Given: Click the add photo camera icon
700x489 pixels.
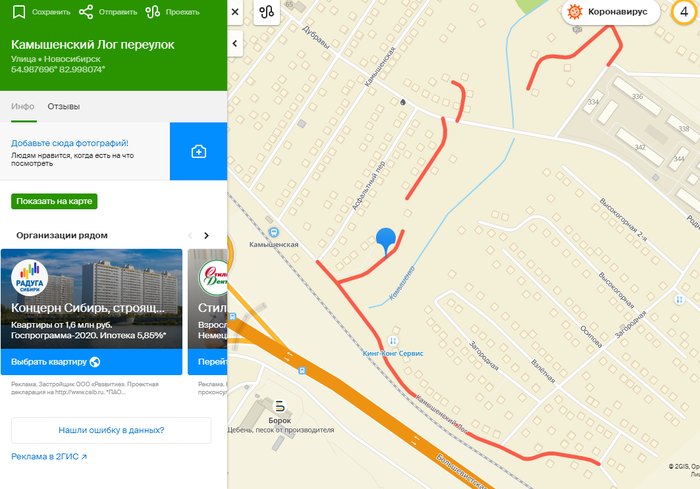Looking at the screenshot, I should coord(199,151).
